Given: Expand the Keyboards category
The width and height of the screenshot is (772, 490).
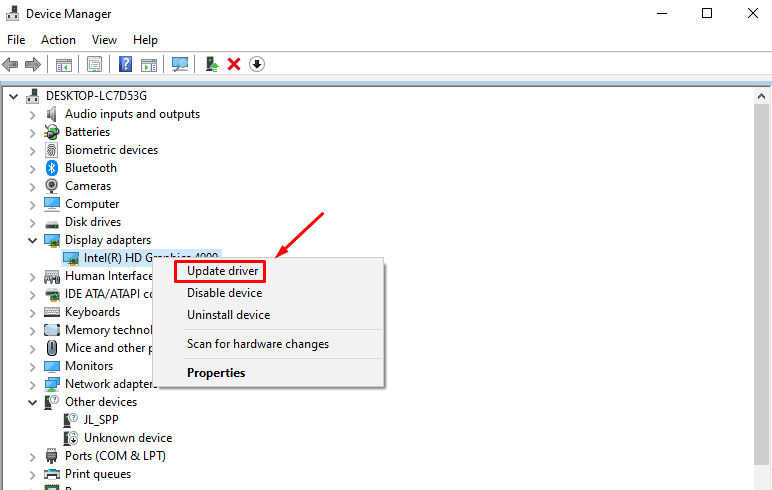Looking at the screenshot, I should click(x=32, y=313).
